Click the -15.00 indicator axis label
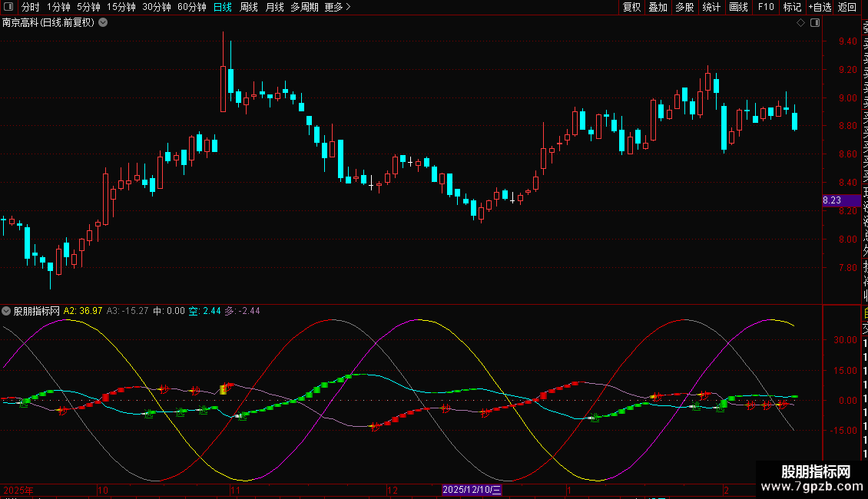The image size is (868, 499). coord(844,431)
